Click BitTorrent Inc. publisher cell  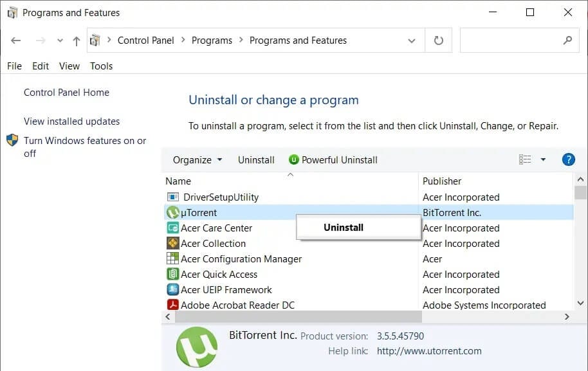[x=452, y=212]
